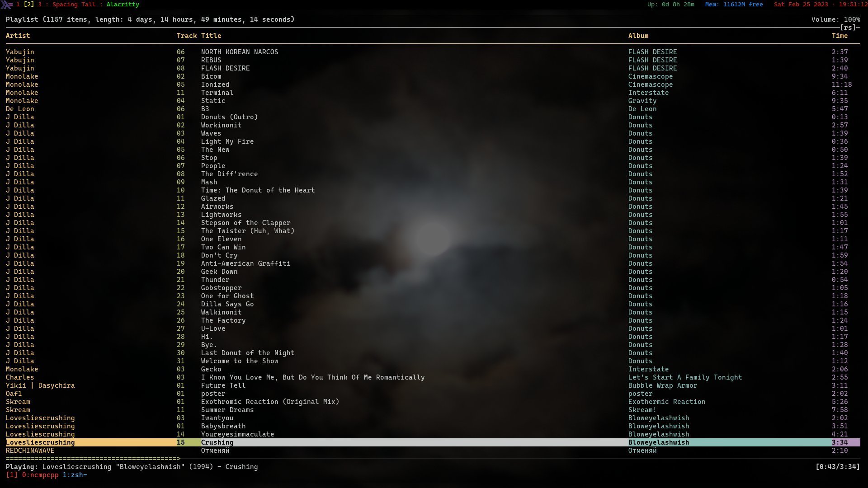
Task: Select the Babysbreath track
Action: click(433, 426)
